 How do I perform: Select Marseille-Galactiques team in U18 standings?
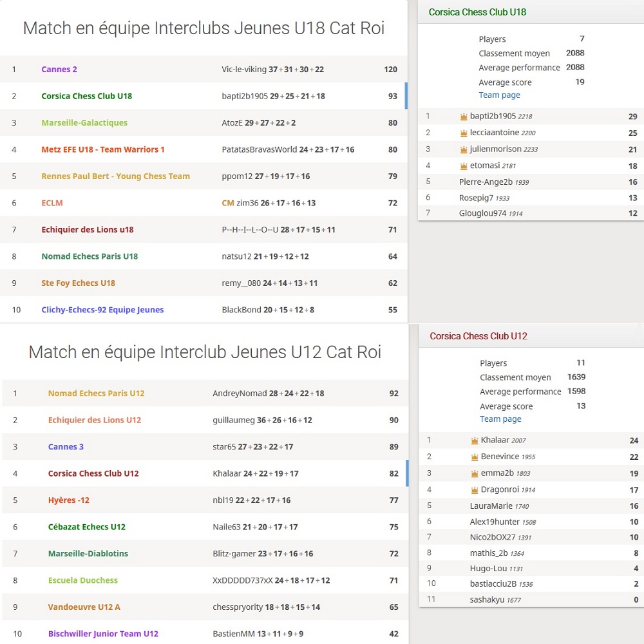point(84,123)
